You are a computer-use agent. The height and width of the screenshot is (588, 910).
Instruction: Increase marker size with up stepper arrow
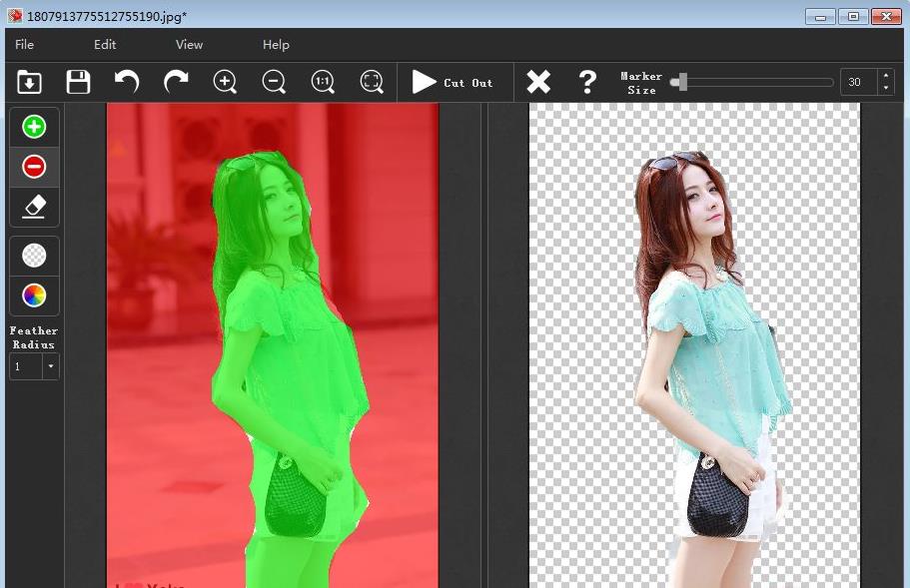pos(885,76)
